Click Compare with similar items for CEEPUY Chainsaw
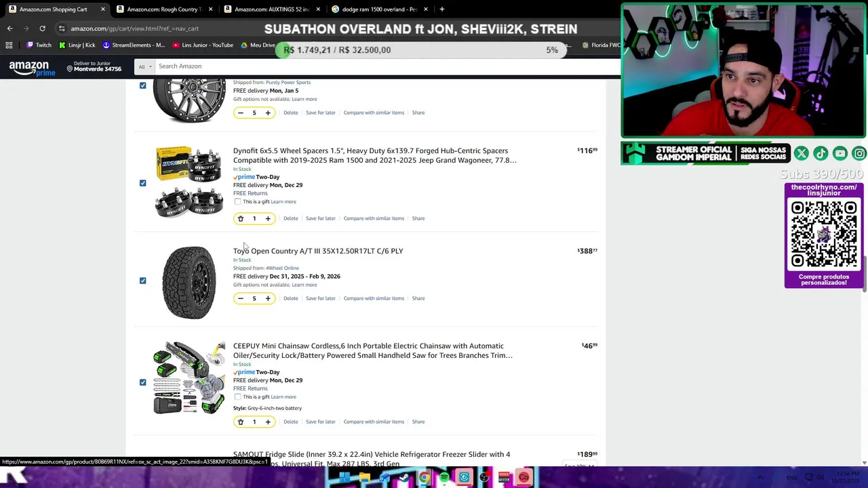Screen dimensions: 868x488 pos(374,422)
